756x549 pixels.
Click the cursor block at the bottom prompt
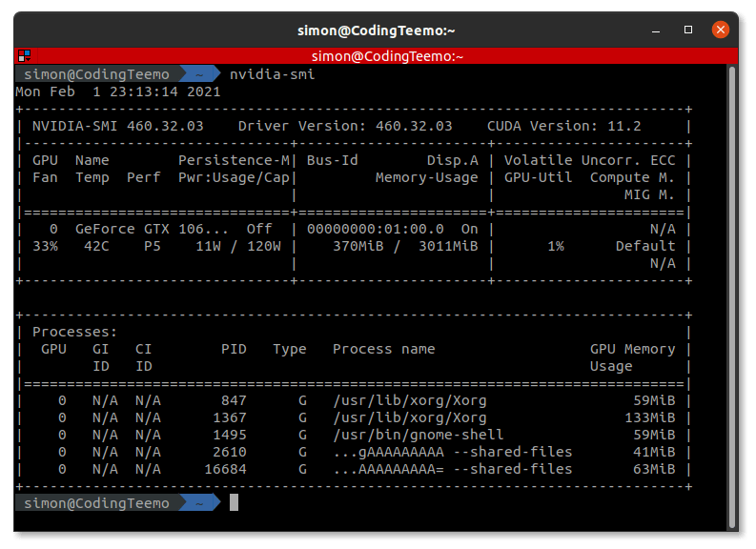pos(234,502)
